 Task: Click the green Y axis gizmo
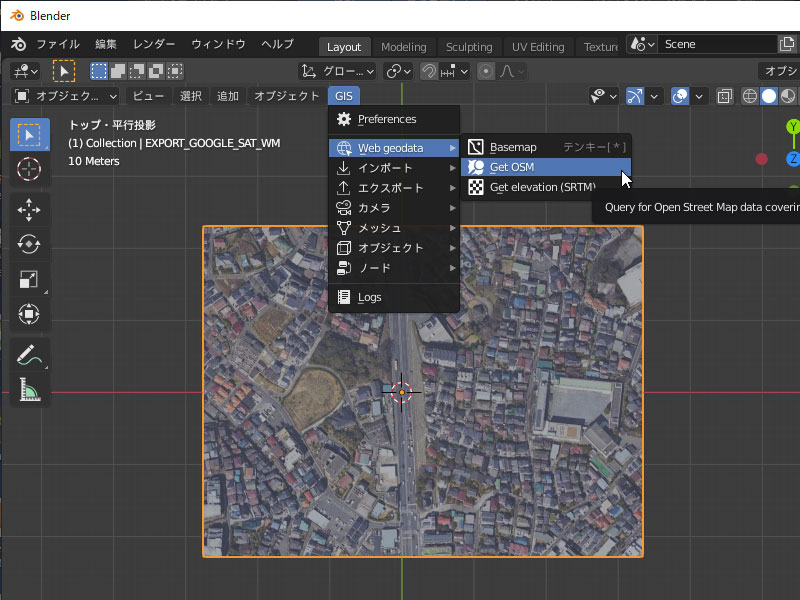[x=793, y=127]
